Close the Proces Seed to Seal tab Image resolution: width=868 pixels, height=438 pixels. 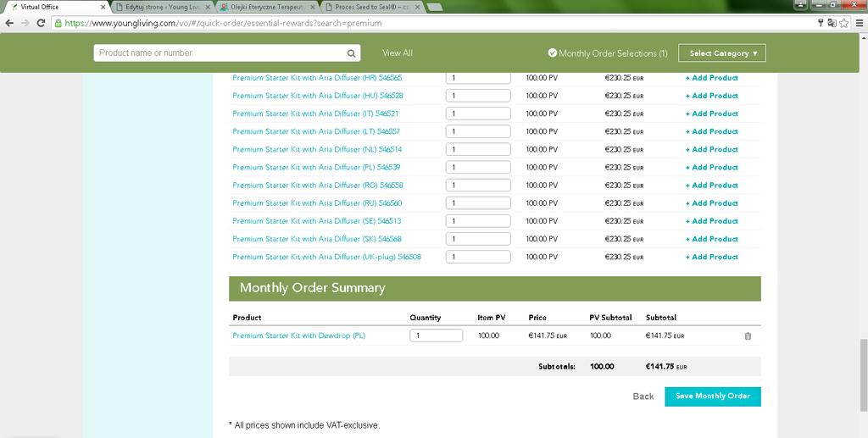click(417, 7)
